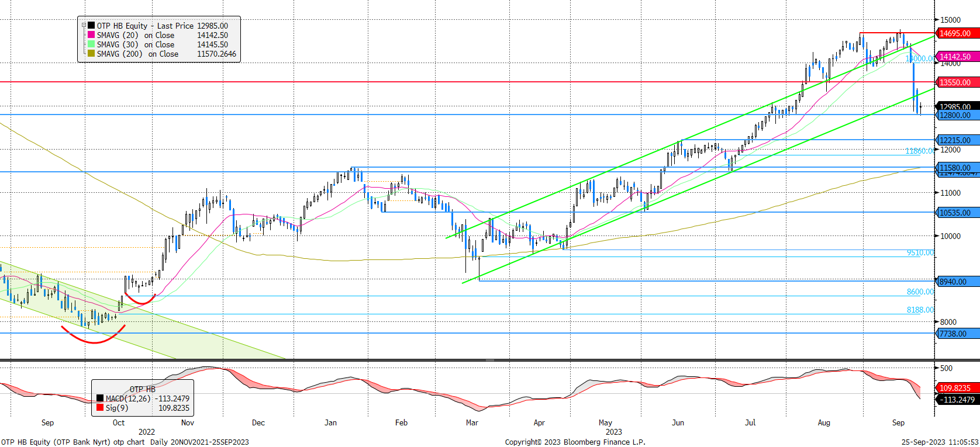This screenshot has width=980, height=447.
Task: Click the 8600.00 level annotation
Action: [920, 292]
